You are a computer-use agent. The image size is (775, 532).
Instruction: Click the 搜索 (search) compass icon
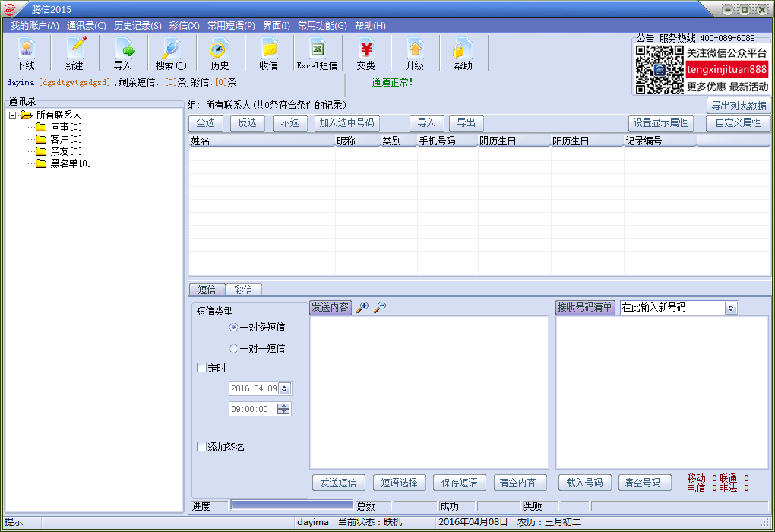pyautogui.click(x=171, y=52)
